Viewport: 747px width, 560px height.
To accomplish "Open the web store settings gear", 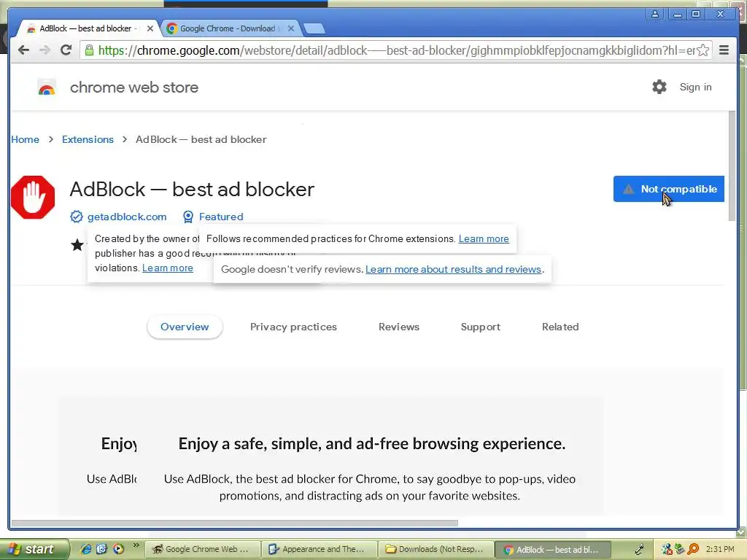I will tap(659, 87).
